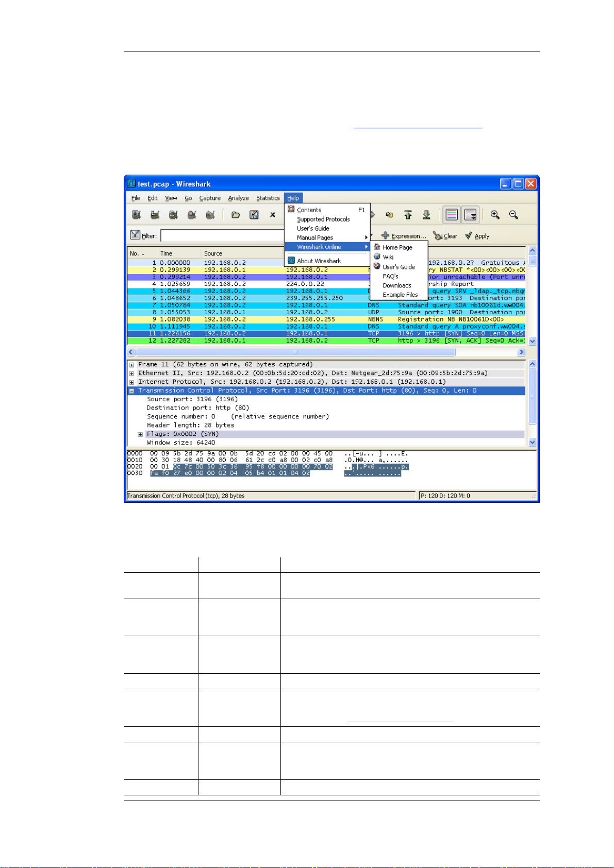Select the highlighted Wireshark Online menu entry
The image size is (614, 868).
(328, 247)
